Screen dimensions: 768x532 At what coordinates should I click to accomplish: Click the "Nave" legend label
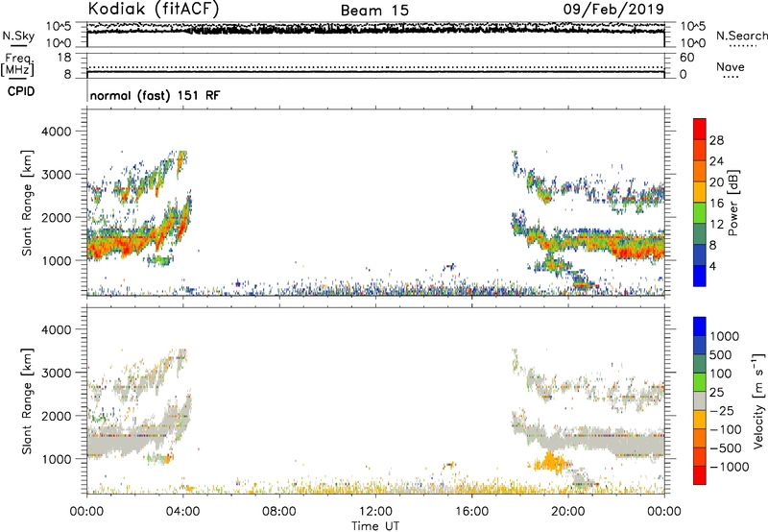point(731,66)
